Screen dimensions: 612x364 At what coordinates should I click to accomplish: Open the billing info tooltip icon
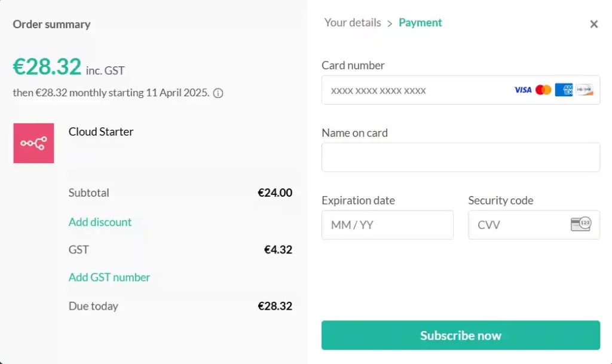coord(218,93)
